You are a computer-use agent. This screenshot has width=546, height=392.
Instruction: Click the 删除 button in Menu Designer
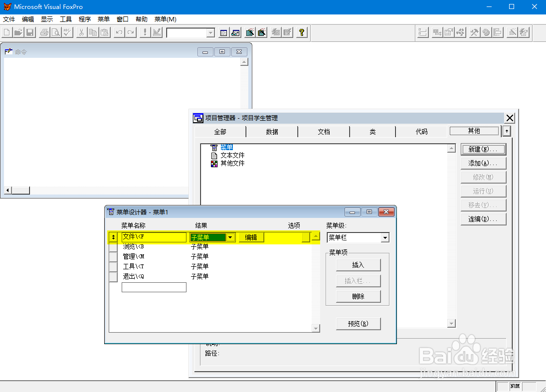(359, 296)
